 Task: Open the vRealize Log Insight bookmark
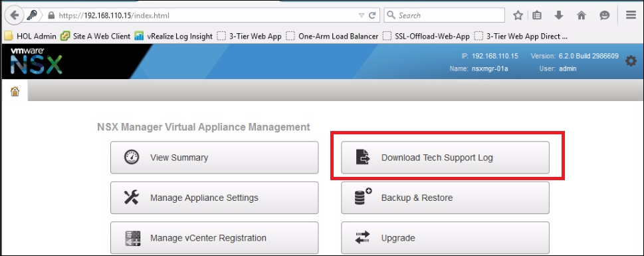coord(173,36)
